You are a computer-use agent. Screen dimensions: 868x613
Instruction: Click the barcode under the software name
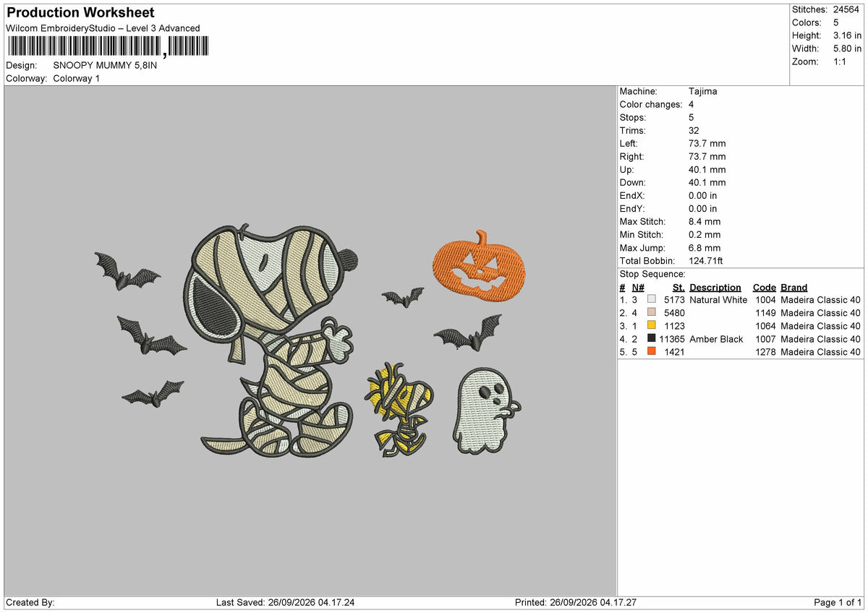[108, 47]
